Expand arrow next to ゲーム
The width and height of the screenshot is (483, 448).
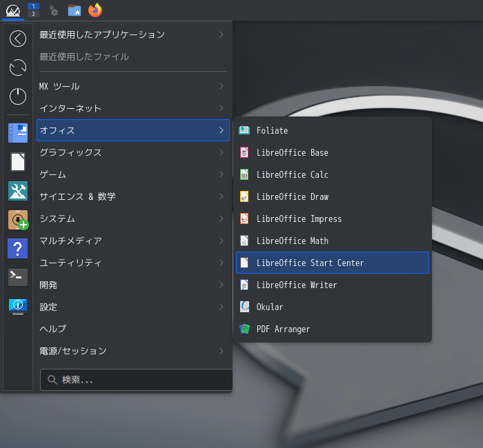pos(221,174)
